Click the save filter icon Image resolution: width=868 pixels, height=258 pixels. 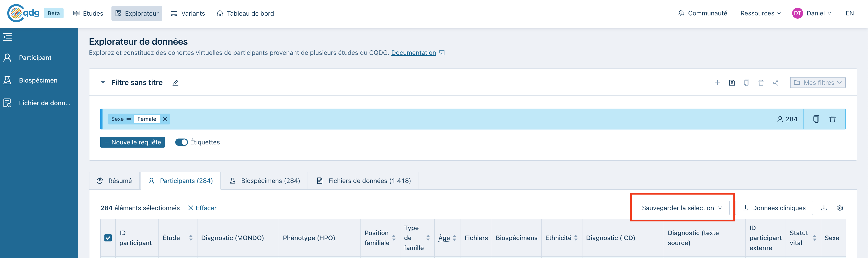point(732,83)
